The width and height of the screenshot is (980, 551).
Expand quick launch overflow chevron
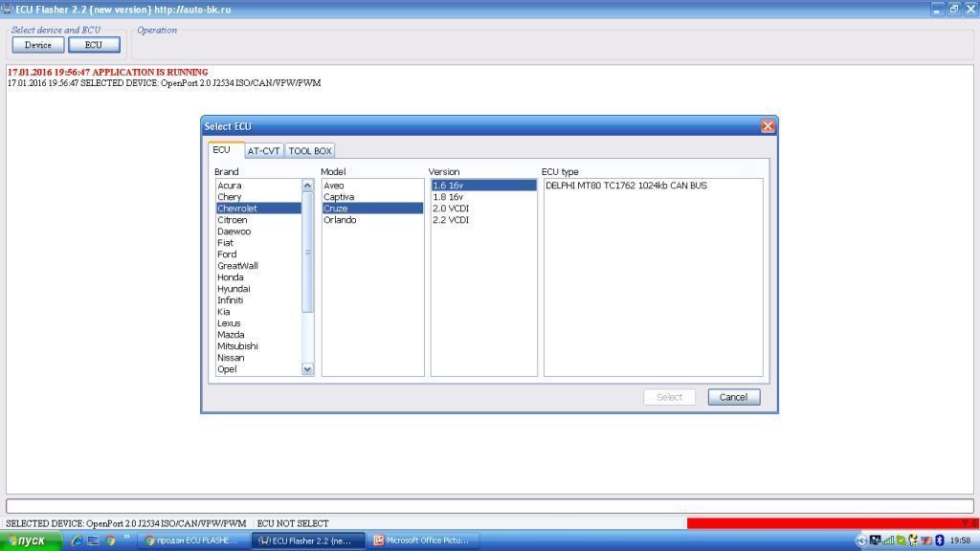coord(127,538)
